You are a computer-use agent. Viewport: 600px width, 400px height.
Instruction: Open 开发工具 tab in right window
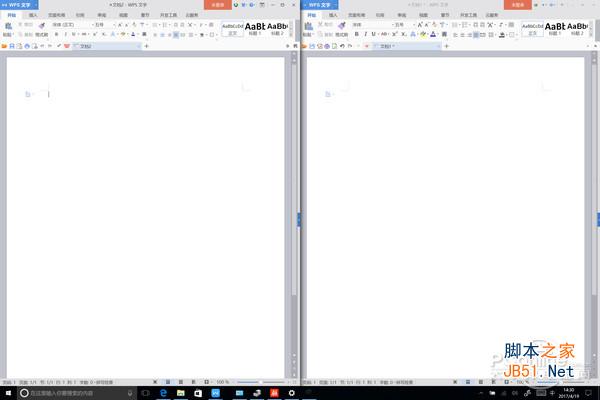tap(468, 15)
